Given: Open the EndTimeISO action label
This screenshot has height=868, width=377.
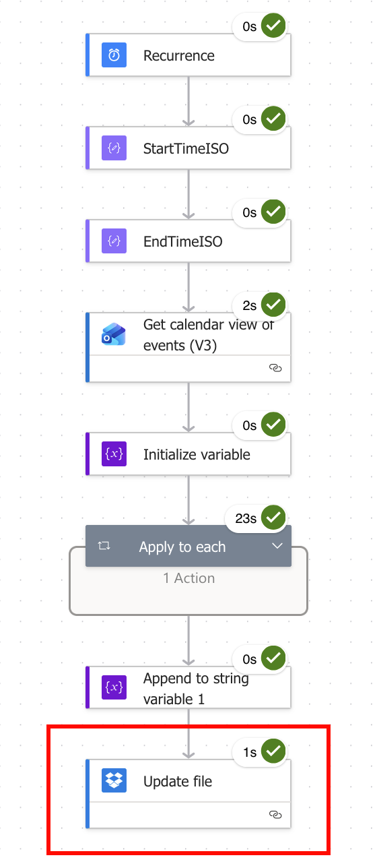Looking at the screenshot, I should tap(183, 241).
